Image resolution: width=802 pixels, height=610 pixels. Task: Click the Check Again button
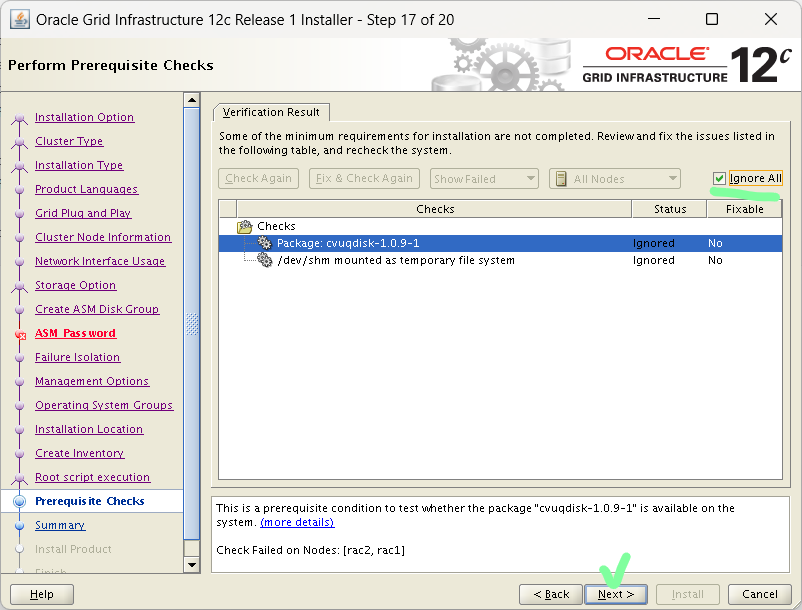tap(258, 178)
